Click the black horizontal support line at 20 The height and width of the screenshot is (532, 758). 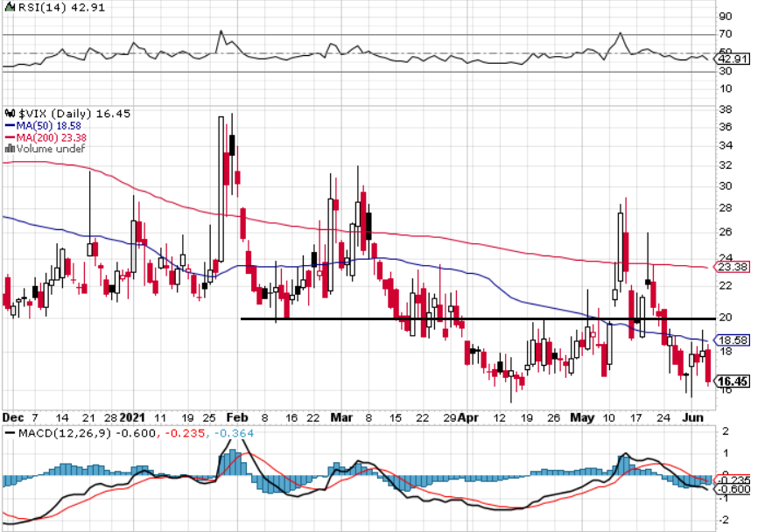pyautogui.click(x=473, y=319)
